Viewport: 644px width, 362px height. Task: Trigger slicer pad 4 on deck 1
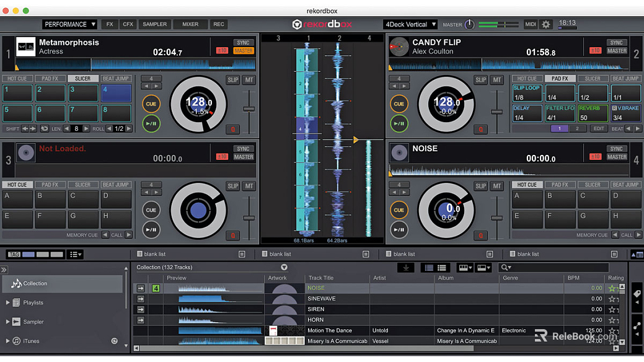point(117,93)
